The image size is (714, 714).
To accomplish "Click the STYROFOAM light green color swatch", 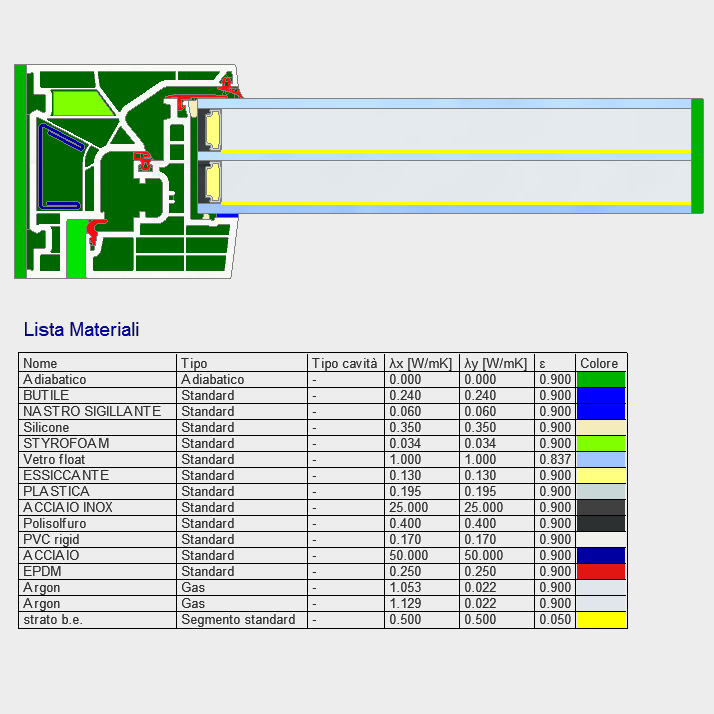I will click(x=601, y=443).
